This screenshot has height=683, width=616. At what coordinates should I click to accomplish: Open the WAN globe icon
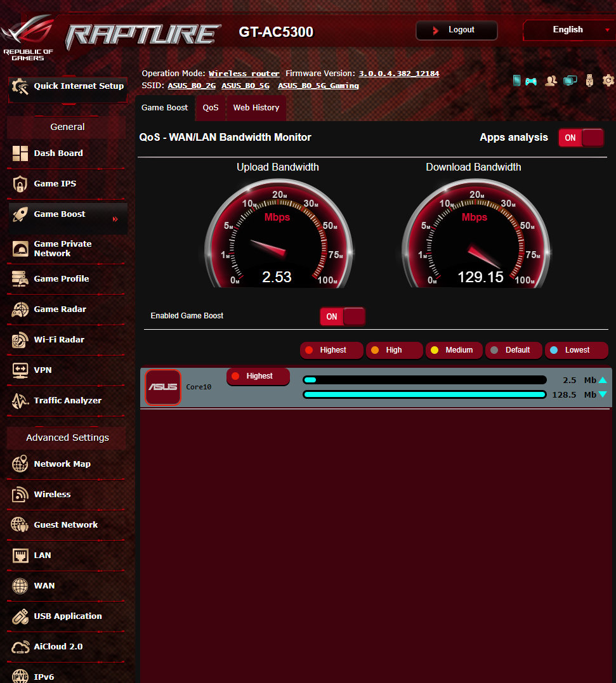pyautogui.click(x=20, y=586)
